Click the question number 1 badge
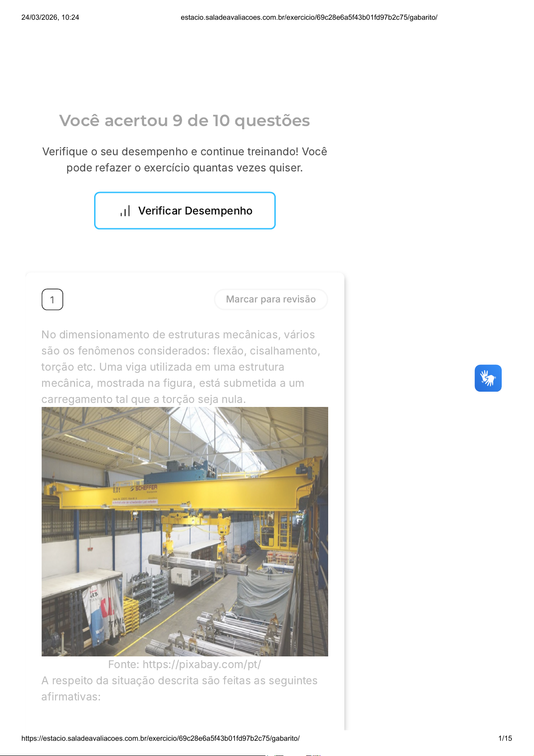The image size is (534, 756). (52, 300)
